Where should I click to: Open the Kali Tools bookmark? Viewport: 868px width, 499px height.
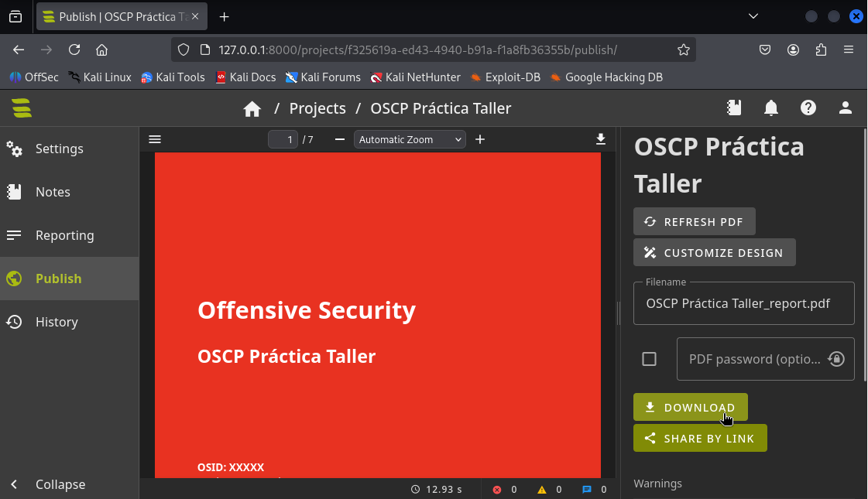173,77
